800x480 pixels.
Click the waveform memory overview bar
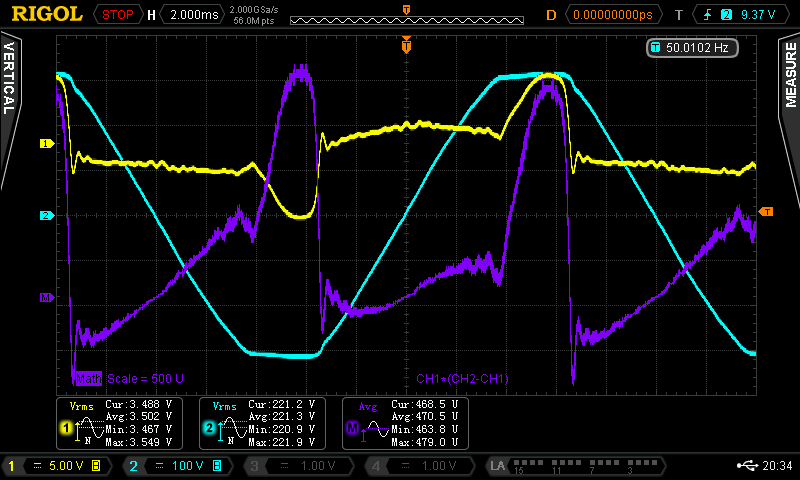407,20
